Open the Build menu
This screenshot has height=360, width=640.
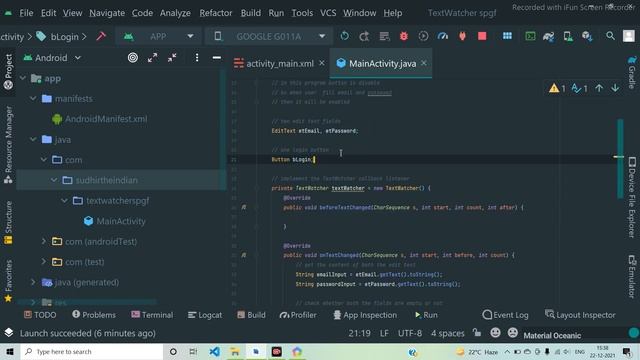click(251, 13)
